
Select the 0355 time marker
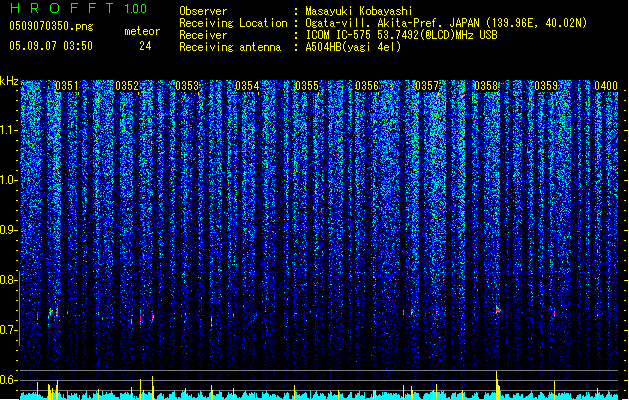pyautogui.click(x=307, y=86)
